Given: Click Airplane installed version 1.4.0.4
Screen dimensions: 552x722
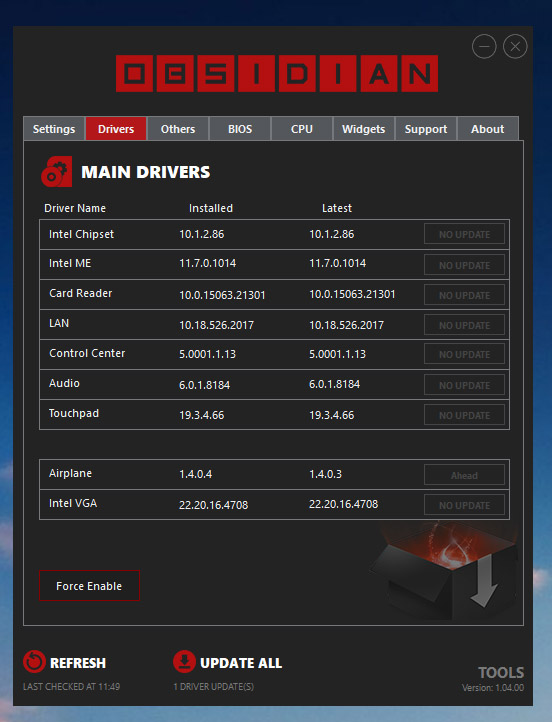Looking at the screenshot, I should (x=196, y=474).
